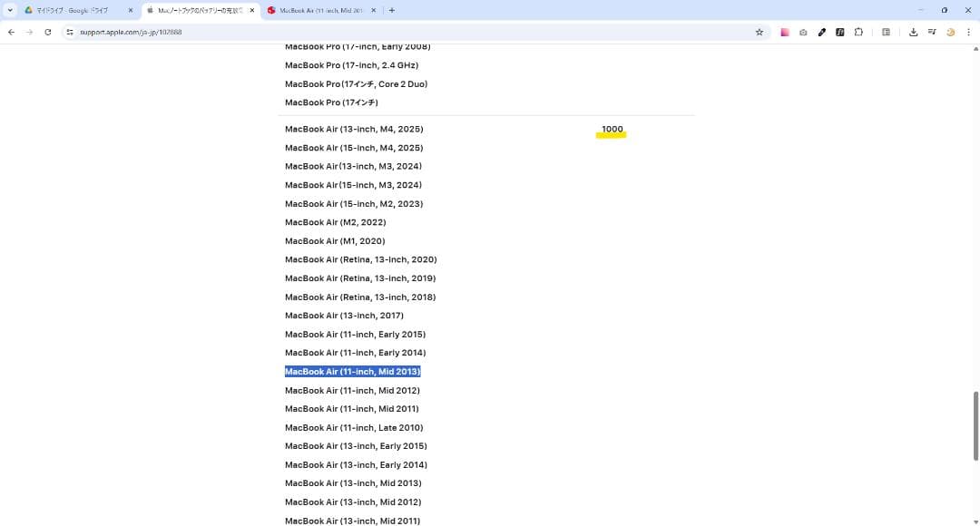Close the Google Drive tab
Image resolution: width=980 pixels, height=526 pixels.
(x=131, y=10)
